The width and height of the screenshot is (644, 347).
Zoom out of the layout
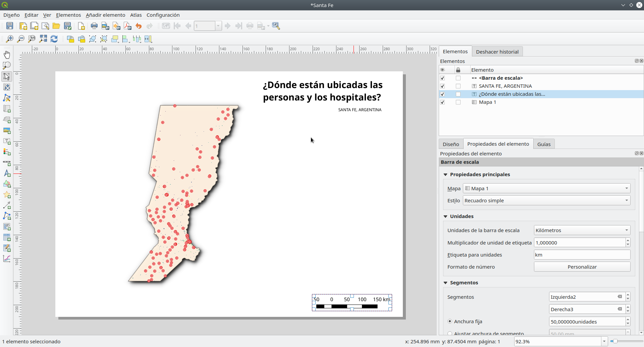21,39
